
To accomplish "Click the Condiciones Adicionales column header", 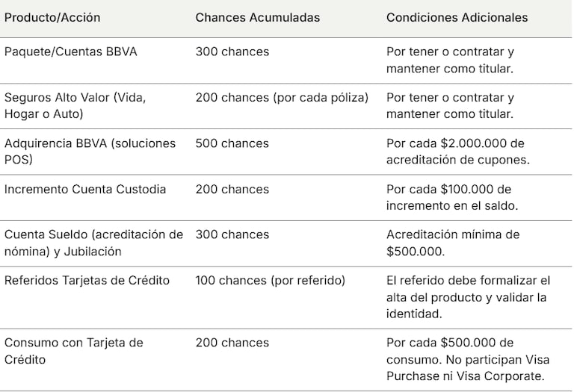I will (x=457, y=17).
